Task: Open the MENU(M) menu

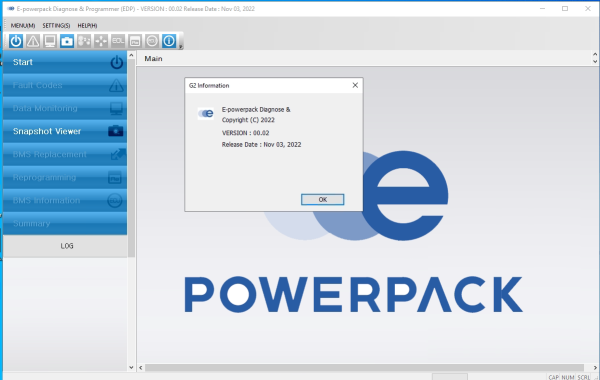Action: click(23, 26)
